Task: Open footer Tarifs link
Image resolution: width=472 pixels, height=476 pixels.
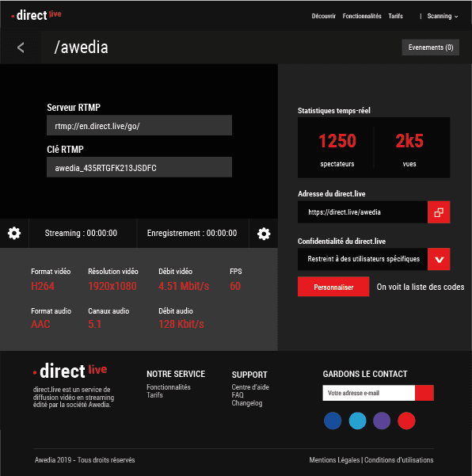Action: [154, 395]
